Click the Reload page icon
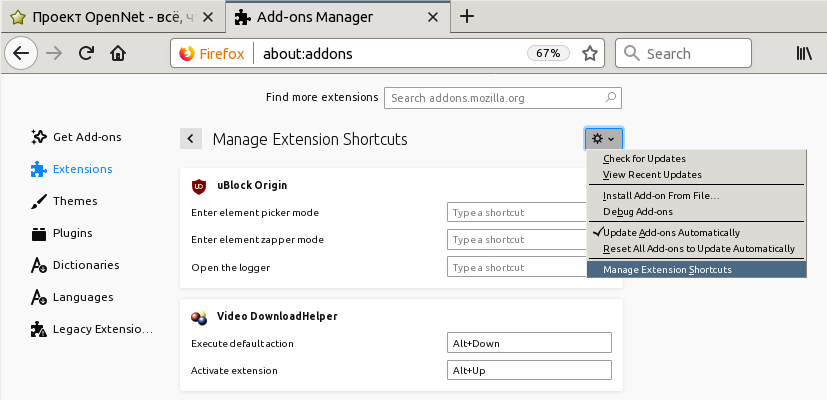The height and width of the screenshot is (400, 827). point(87,54)
